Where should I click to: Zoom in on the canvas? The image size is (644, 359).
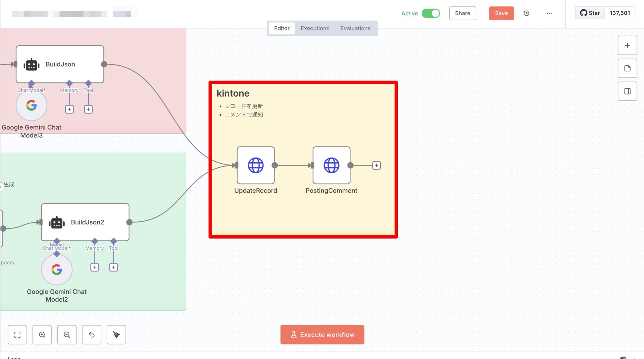pos(42,334)
